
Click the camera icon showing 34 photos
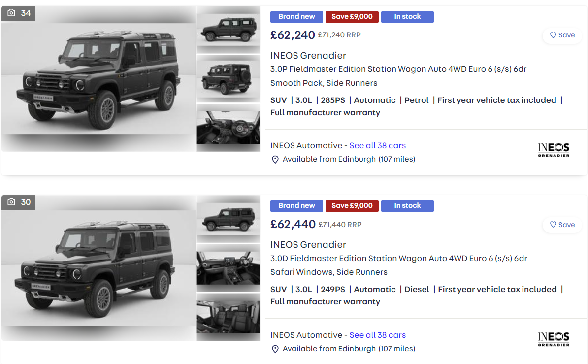coord(12,13)
